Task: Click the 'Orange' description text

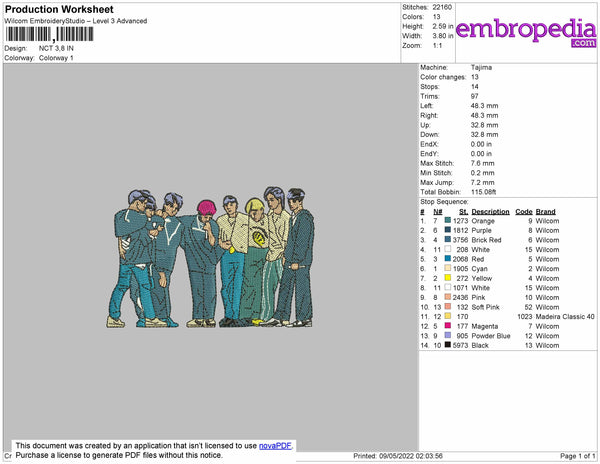Action: pos(483,221)
